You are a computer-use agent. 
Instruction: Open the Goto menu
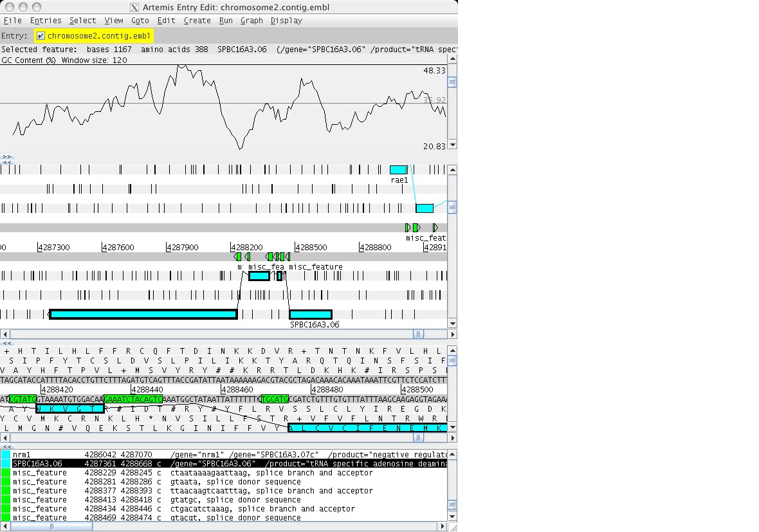point(140,21)
